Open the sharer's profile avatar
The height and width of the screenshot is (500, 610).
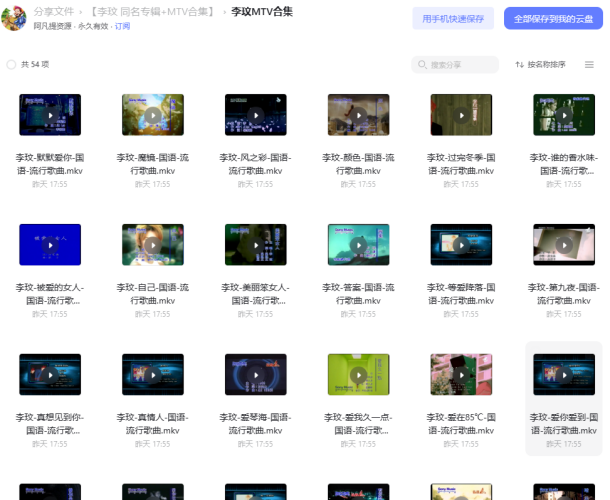[x=14, y=18]
